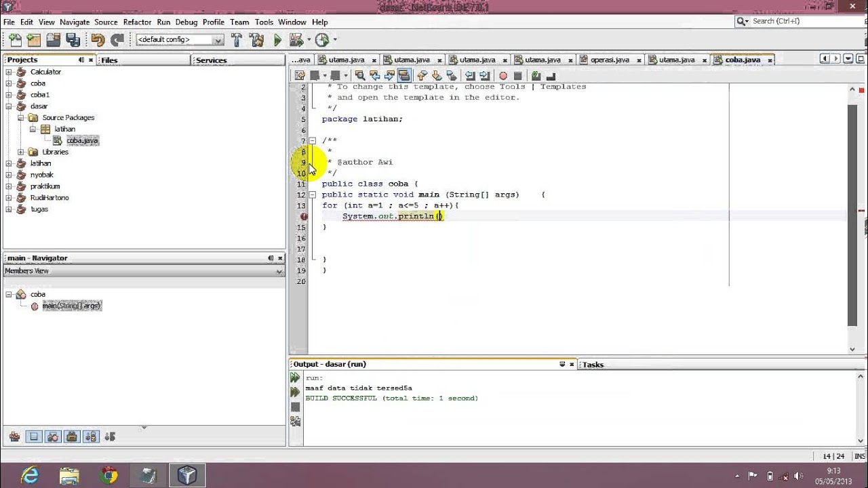Click the New File toolbar icon
868x488 pixels.
(x=15, y=40)
